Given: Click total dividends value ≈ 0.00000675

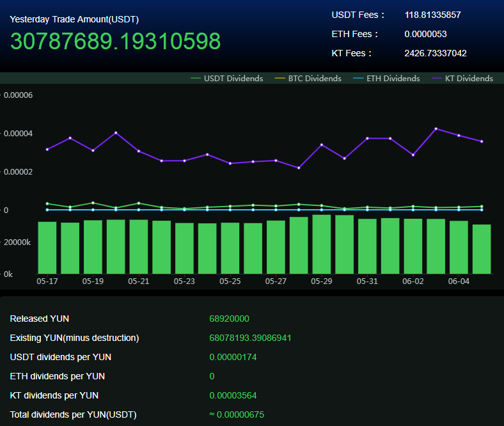Looking at the screenshot, I should tap(237, 414).
